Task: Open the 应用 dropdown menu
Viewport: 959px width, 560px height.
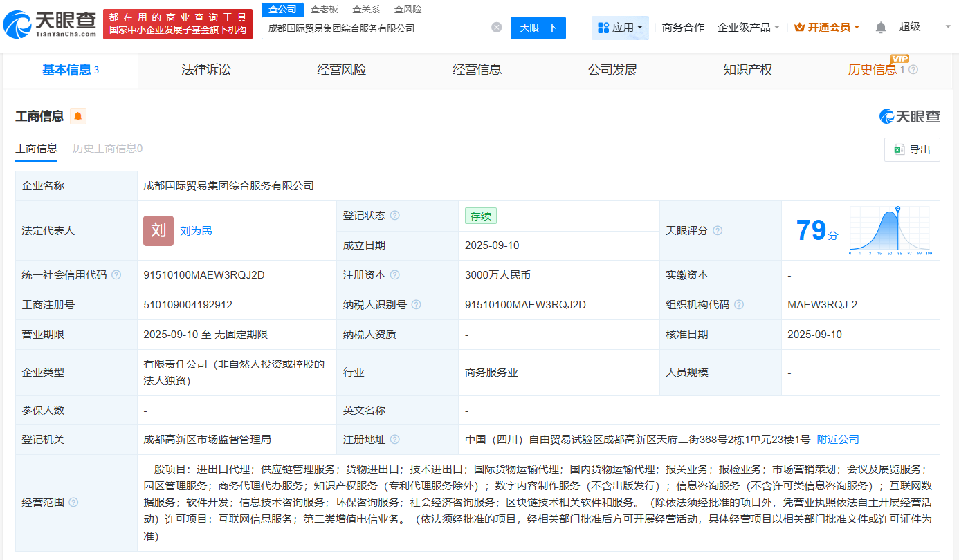Action: click(619, 27)
